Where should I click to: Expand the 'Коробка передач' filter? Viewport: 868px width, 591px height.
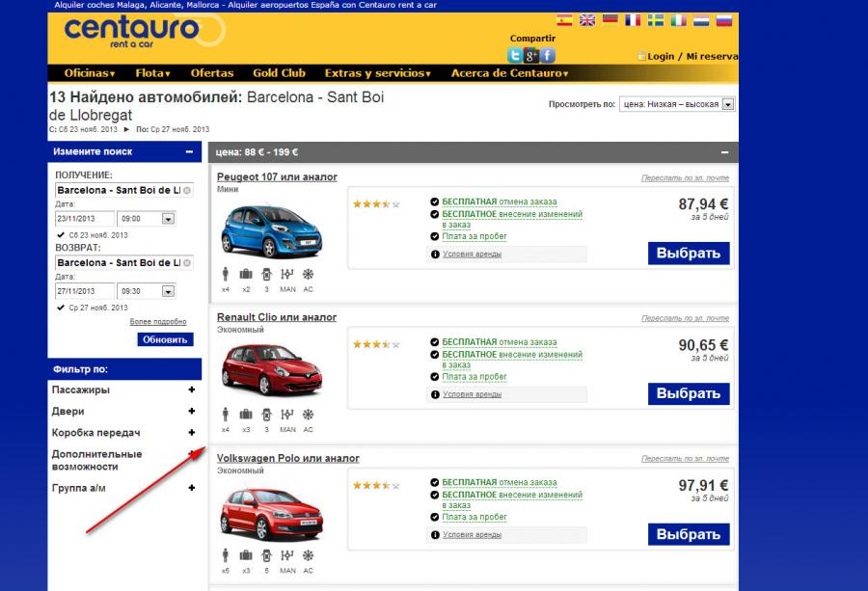[x=192, y=433]
